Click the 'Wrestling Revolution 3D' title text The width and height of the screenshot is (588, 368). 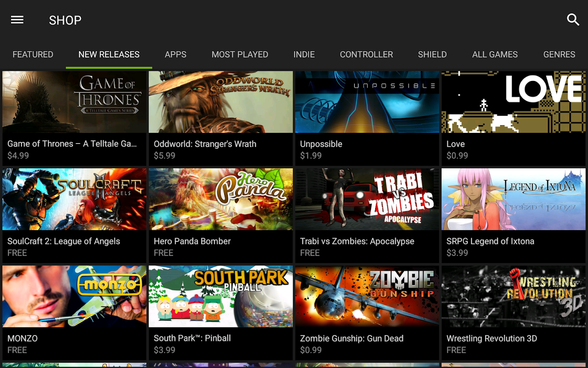(x=492, y=339)
